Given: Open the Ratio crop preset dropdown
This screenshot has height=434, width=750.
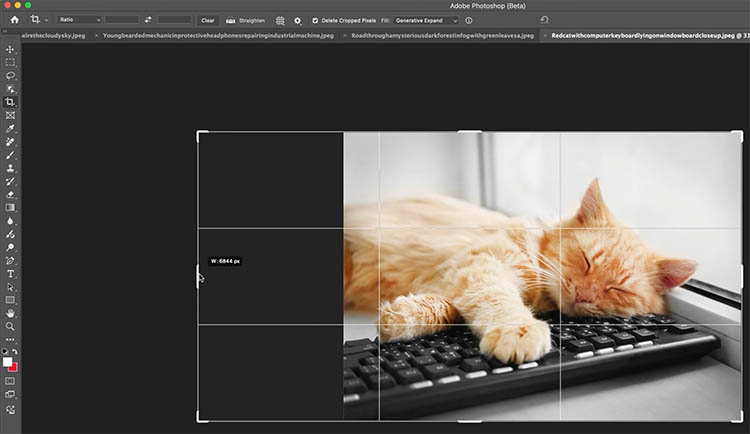Looking at the screenshot, I should pyautogui.click(x=79, y=20).
